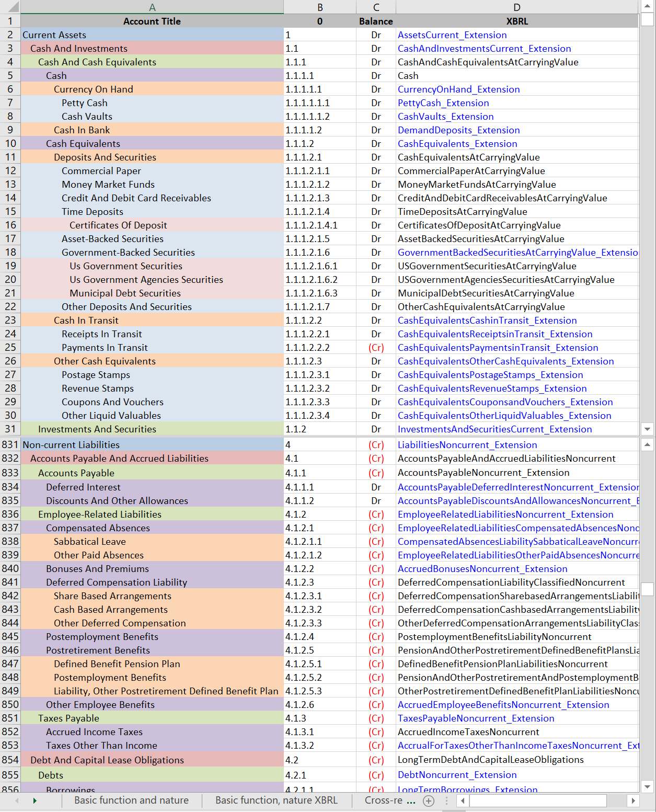Click the horizontal scrollbar's left arrow
The image size is (656, 812).
pyautogui.click(x=463, y=800)
